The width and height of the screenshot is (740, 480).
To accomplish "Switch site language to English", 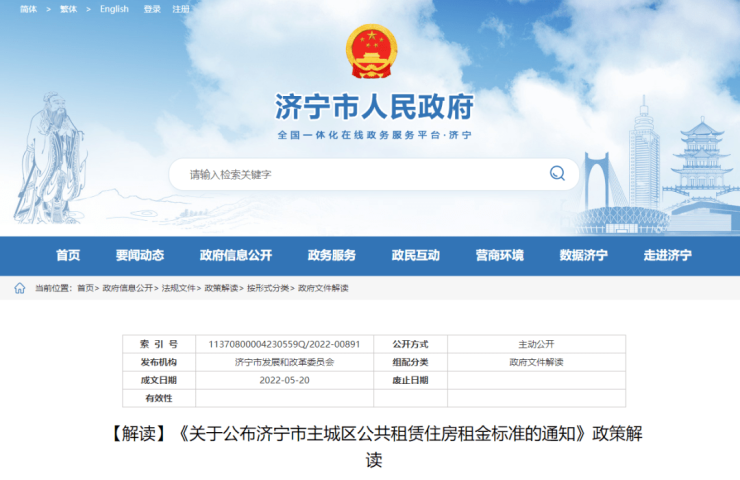I will 114,9.
